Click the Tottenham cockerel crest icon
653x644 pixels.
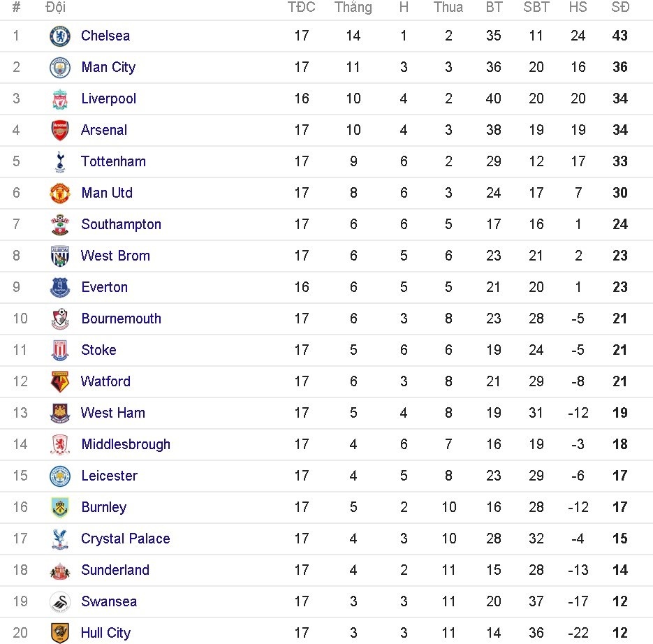click(x=60, y=161)
